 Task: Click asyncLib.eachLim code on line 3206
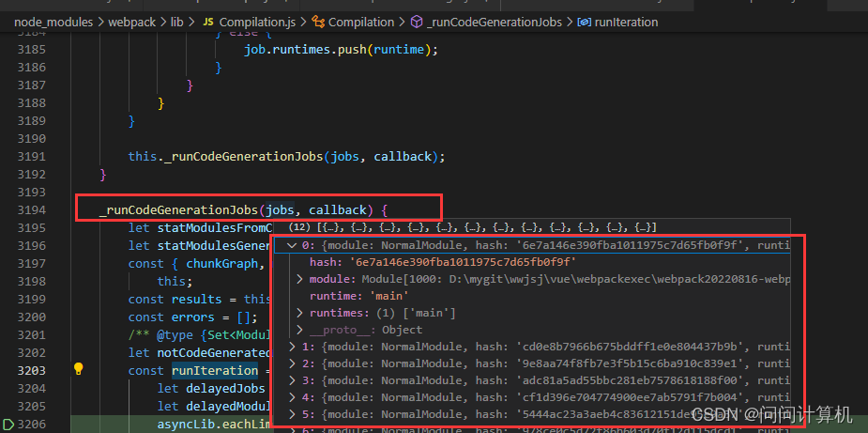tap(216, 425)
